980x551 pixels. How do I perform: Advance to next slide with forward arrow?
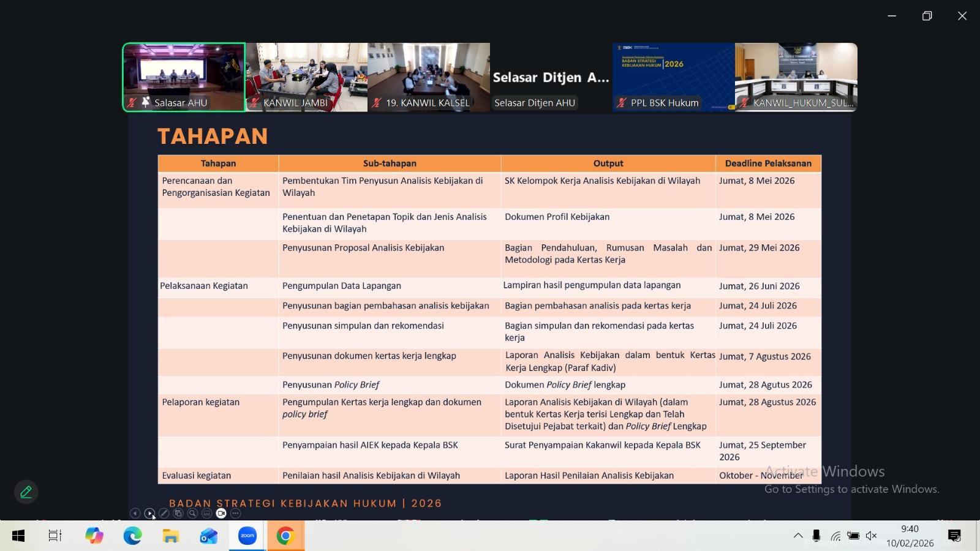point(149,514)
